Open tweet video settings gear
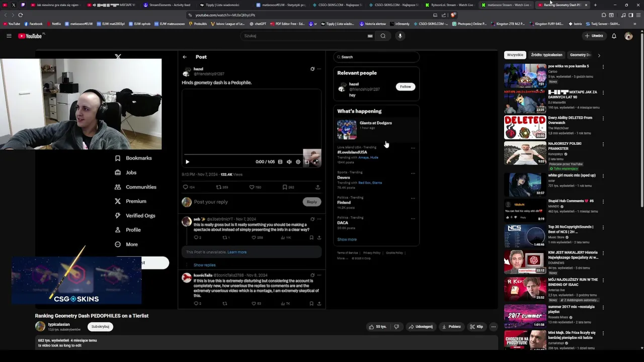The width and height of the screenshot is (644, 362). click(x=298, y=162)
